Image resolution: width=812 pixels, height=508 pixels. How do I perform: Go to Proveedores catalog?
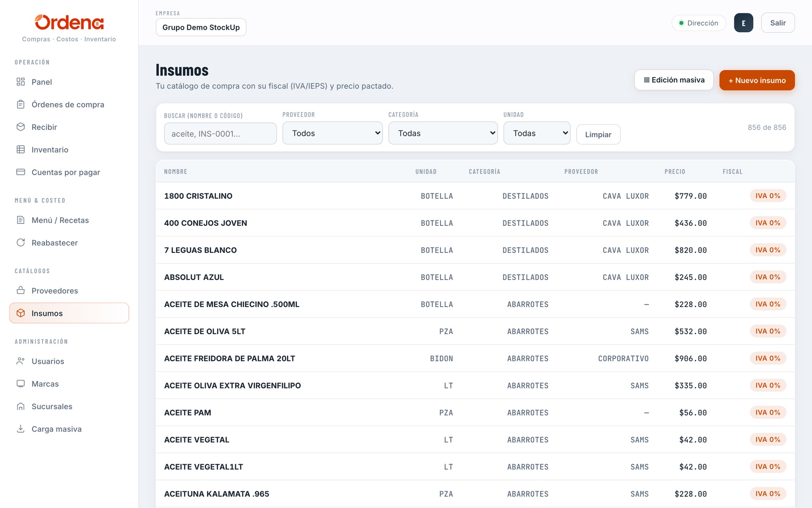click(69, 290)
